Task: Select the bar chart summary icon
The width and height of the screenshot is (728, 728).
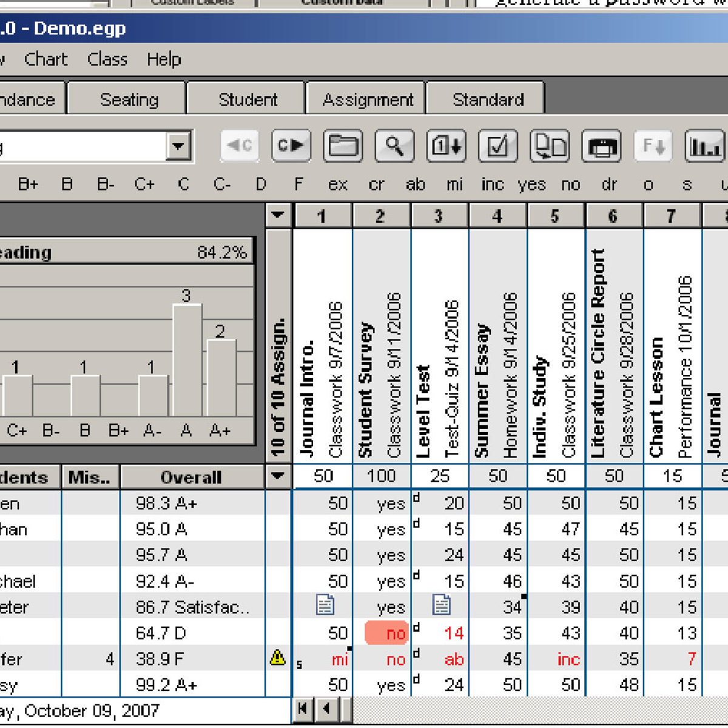Action: pyautogui.click(x=705, y=146)
